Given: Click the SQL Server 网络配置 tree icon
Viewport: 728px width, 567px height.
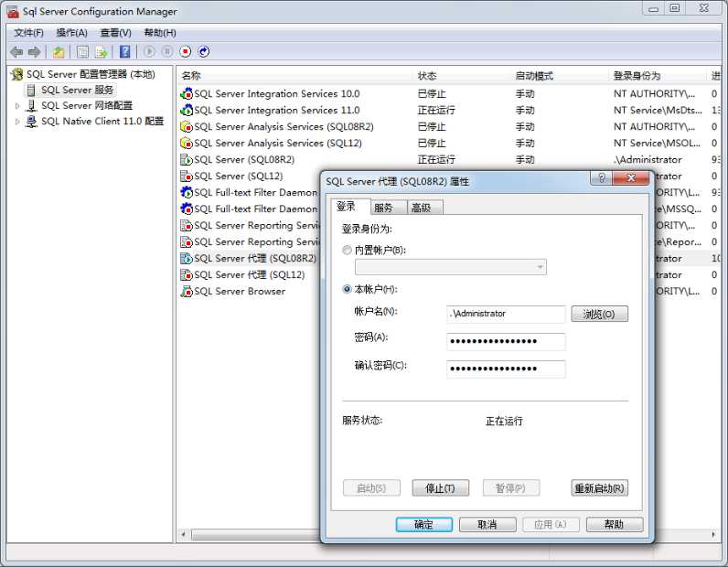Looking at the screenshot, I should pyautogui.click(x=31, y=105).
